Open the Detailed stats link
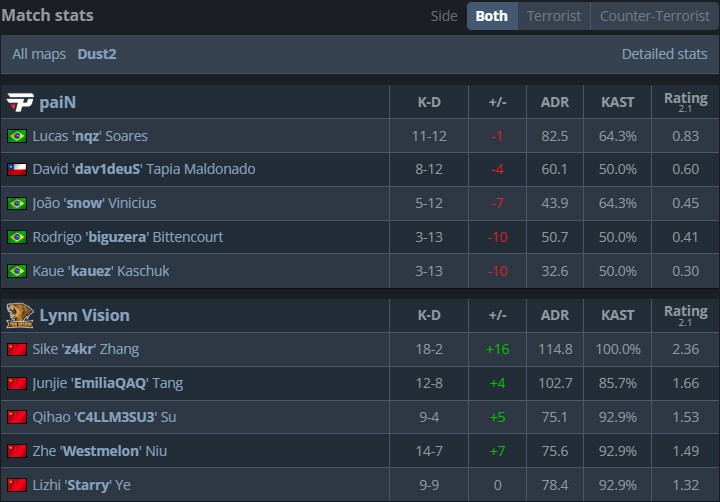 [x=664, y=54]
